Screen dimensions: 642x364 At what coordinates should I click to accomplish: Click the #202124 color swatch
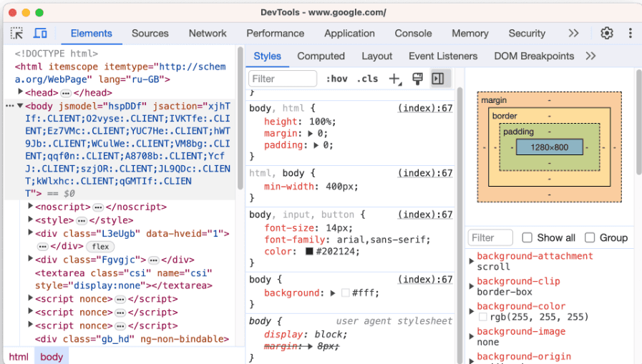coord(309,252)
